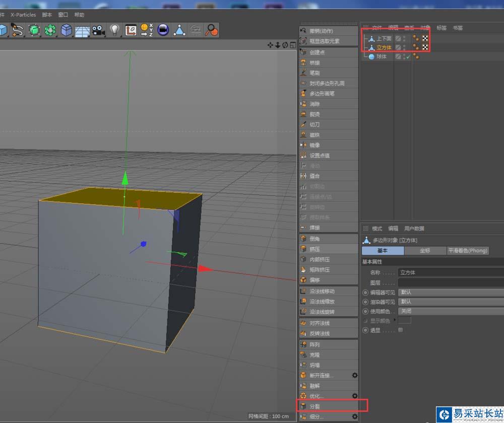504x423 pixels.
Task: Open options gear for 优化
Action: pyautogui.click(x=354, y=396)
